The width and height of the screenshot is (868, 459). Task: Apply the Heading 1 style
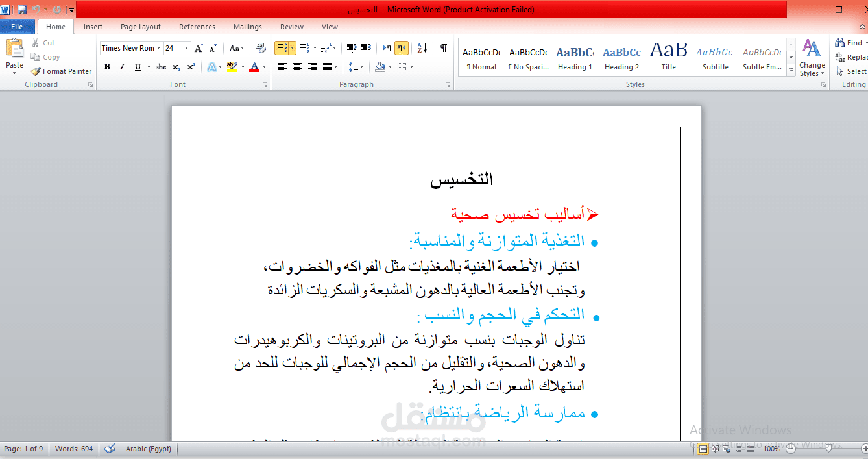[x=575, y=57]
